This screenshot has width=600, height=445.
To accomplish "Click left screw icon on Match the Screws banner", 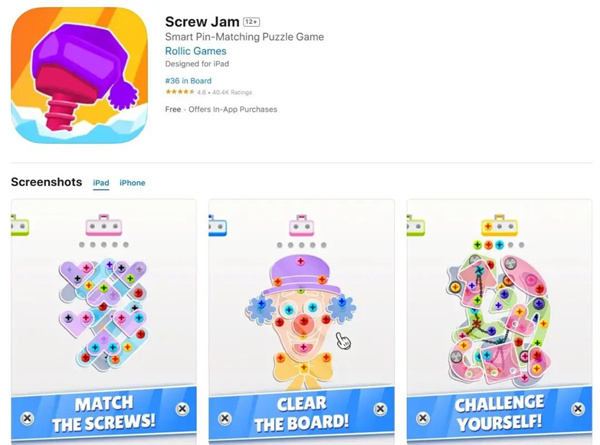I will [27, 418].
